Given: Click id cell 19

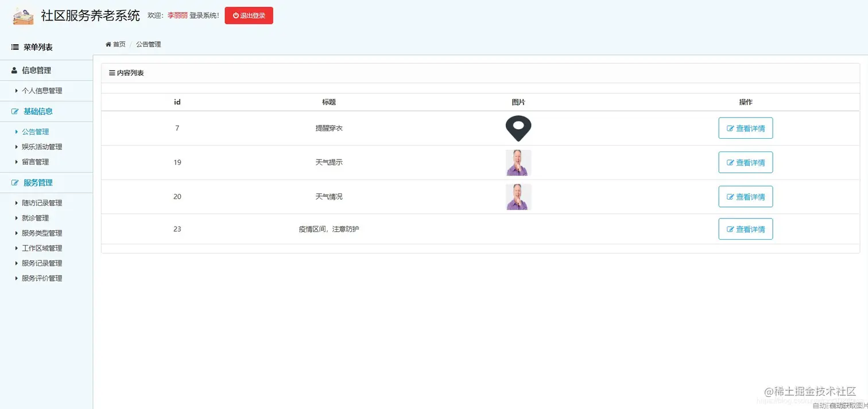Looking at the screenshot, I should [177, 162].
